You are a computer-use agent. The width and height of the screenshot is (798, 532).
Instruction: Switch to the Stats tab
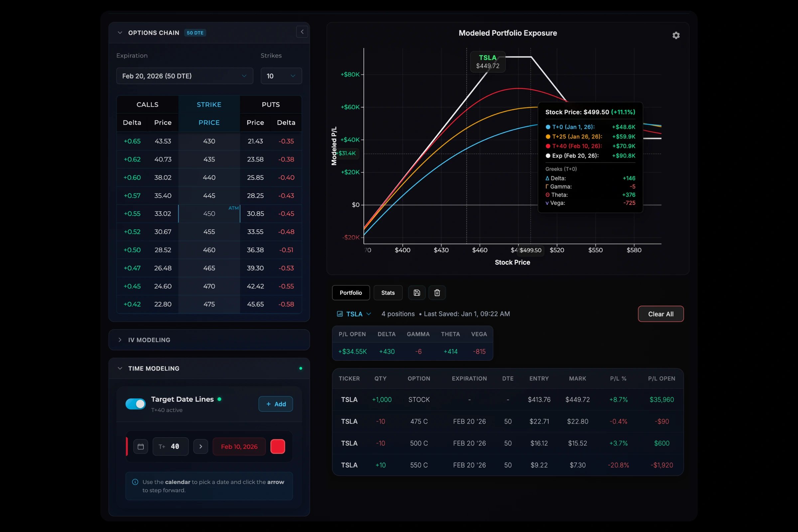pos(388,293)
